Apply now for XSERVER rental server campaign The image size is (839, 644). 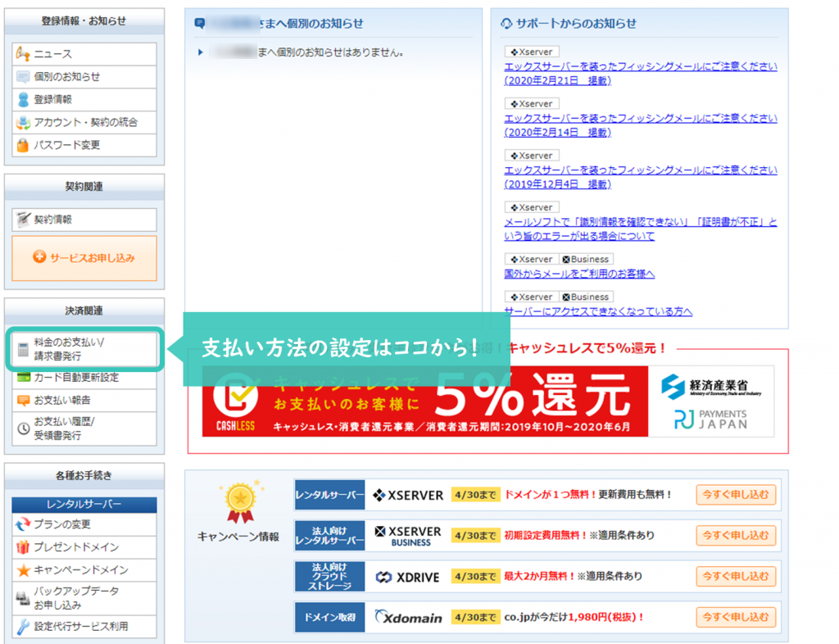(736, 495)
